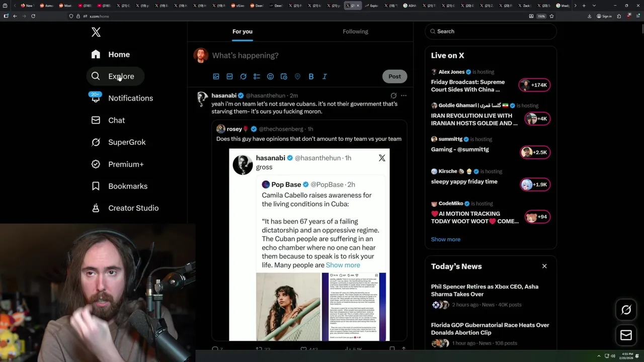Viewport: 644px width, 362px height.
Task: Add a poll to the post
Action: (x=257, y=76)
